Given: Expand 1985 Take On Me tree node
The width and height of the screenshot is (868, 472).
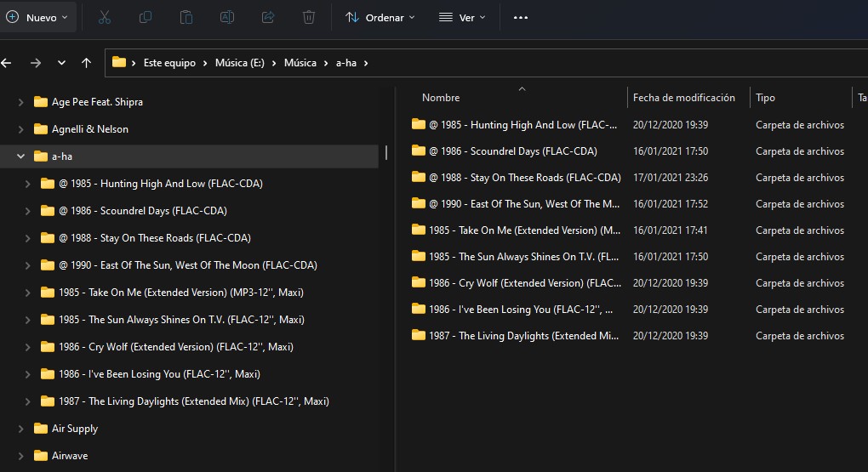Looking at the screenshot, I should (x=28, y=293).
